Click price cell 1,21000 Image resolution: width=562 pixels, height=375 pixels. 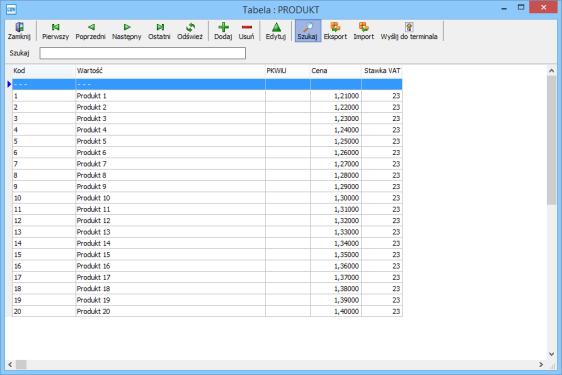tap(336, 96)
